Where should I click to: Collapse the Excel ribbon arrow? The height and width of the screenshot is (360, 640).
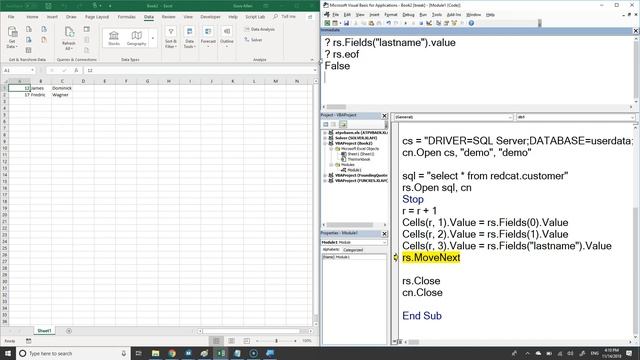pyautogui.click(x=312, y=60)
